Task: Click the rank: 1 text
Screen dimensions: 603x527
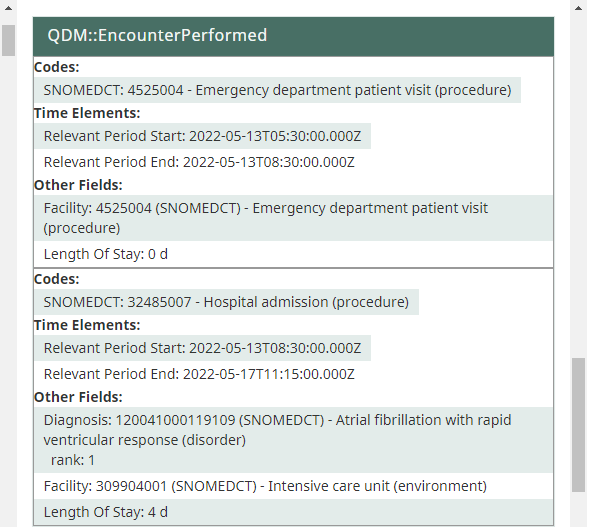Action: tap(73, 460)
